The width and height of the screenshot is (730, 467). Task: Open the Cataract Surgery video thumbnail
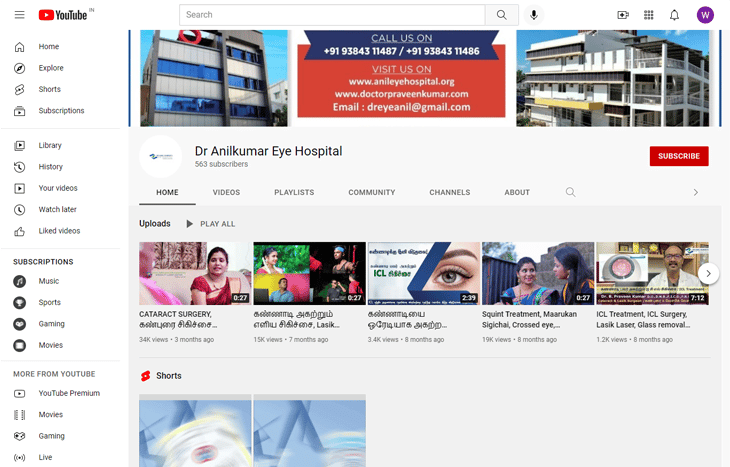coord(195,273)
